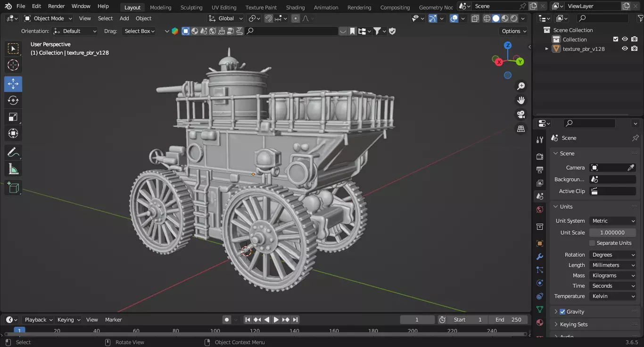644x347 pixels.
Task: Select the Select Box tool in toolbar
Action: 13,48
